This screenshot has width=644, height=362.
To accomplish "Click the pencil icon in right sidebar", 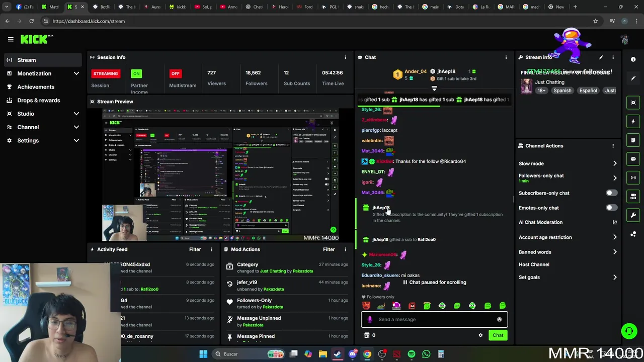I will pos(633,78).
